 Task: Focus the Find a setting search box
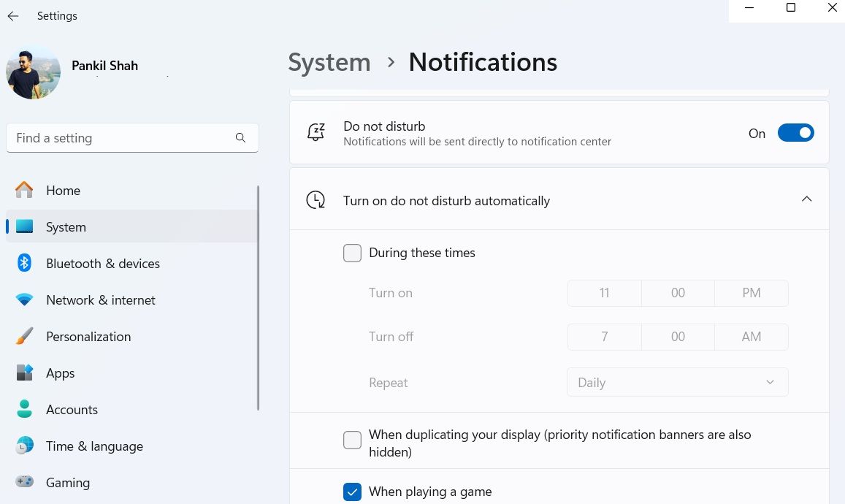point(133,138)
